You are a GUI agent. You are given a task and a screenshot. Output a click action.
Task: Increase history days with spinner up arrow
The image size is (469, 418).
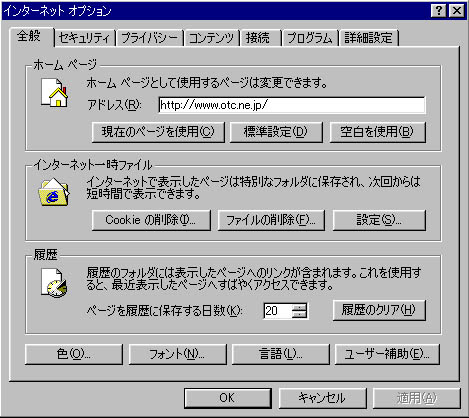299,307
